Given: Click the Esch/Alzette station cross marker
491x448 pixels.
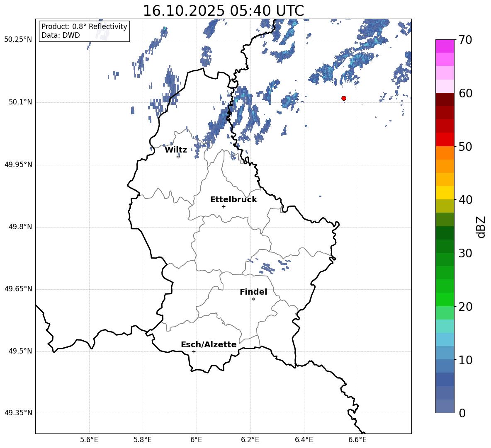Looking at the screenshot, I should pyautogui.click(x=194, y=351).
